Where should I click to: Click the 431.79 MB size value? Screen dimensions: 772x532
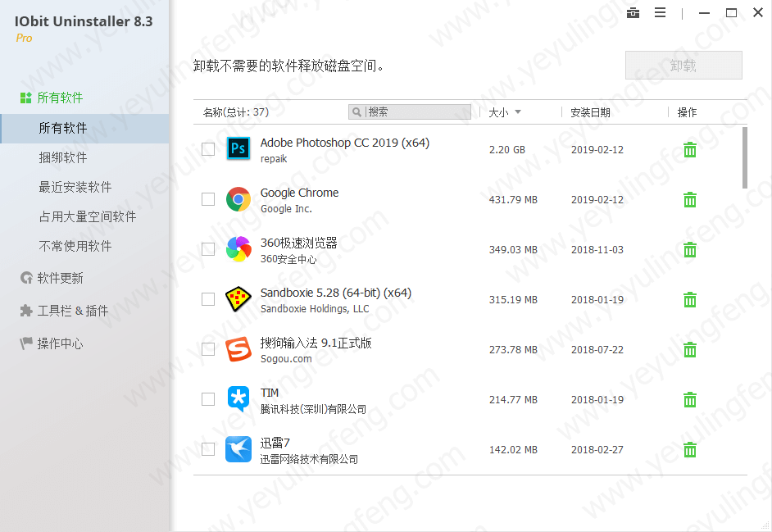point(513,199)
